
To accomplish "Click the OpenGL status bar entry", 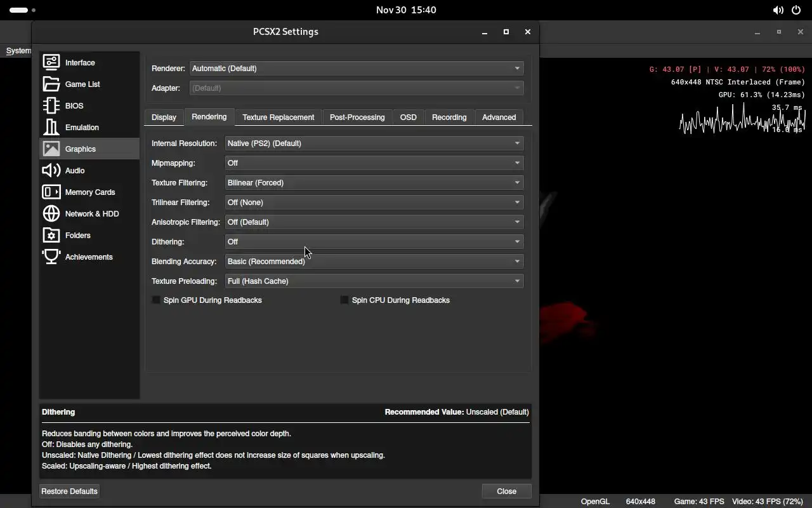I will click(595, 501).
